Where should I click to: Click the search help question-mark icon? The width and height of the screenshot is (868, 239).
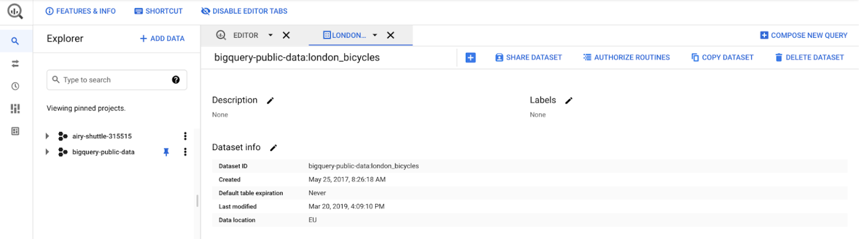176,79
